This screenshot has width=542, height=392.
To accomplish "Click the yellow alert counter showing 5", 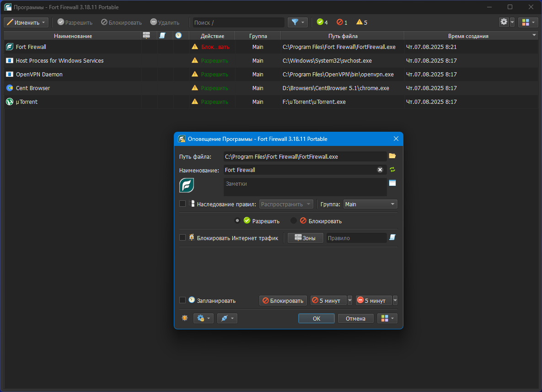I will 362,22.
